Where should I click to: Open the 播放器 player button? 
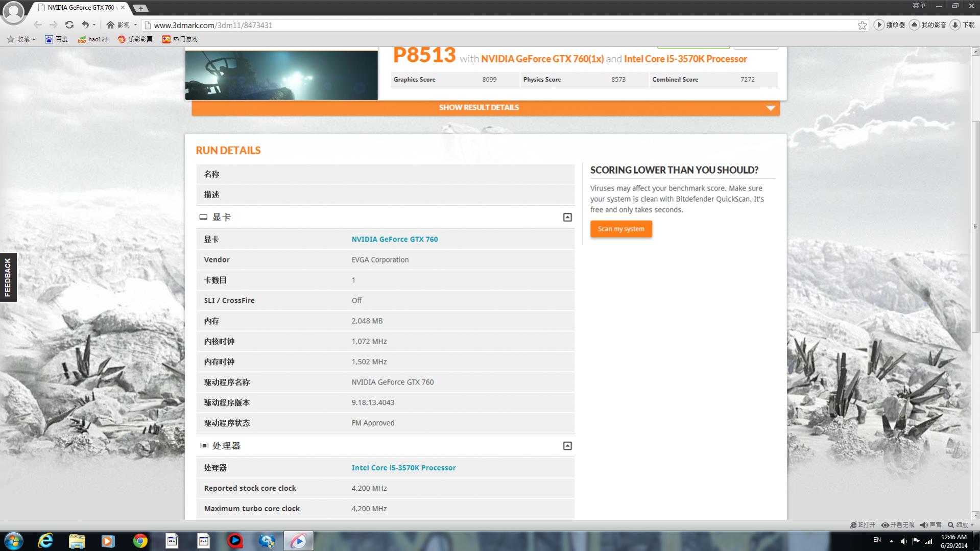pos(890,25)
